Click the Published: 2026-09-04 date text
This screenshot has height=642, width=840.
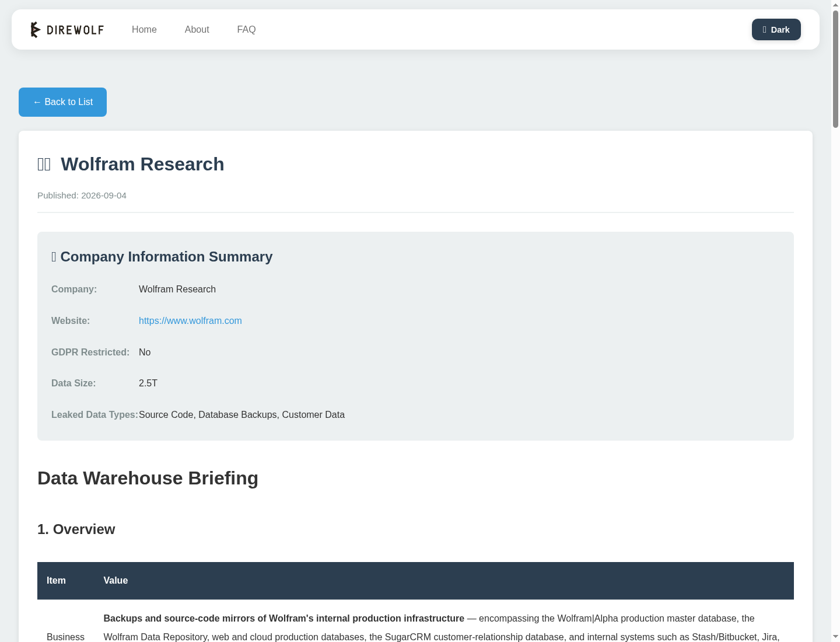tap(82, 196)
